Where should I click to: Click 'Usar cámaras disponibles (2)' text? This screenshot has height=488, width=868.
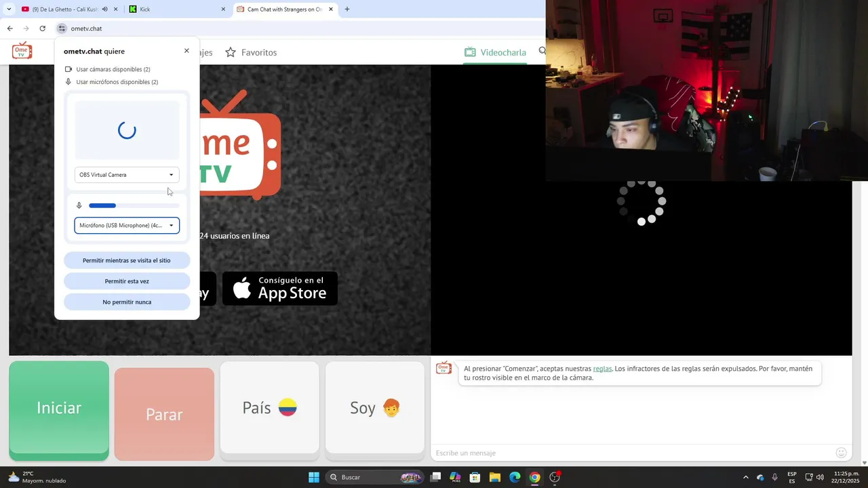click(x=113, y=69)
